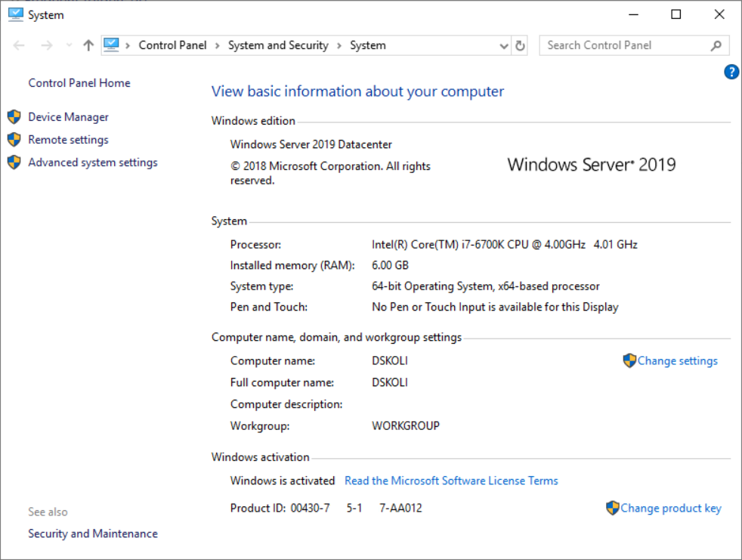The width and height of the screenshot is (742, 560).
Task: Click the computer name DSKOLI value
Action: [x=389, y=360]
